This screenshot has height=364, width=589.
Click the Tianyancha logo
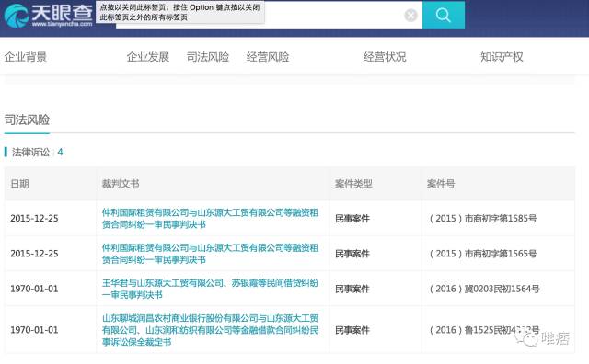click(49, 16)
